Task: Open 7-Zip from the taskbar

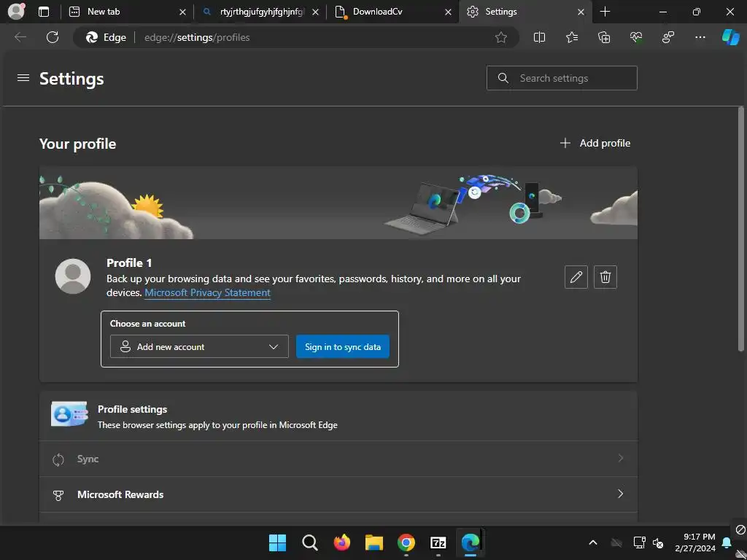Action: pyautogui.click(x=438, y=542)
